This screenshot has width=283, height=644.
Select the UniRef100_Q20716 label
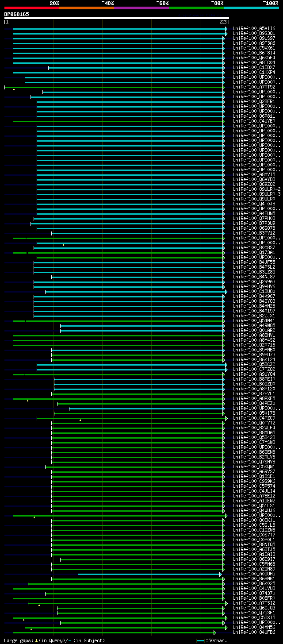point(254,345)
